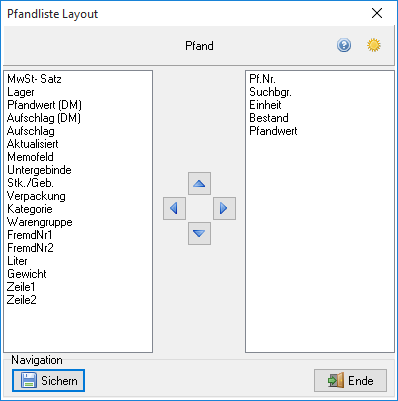Move selected field up with up arrow
This screenshot has height=401, width=398.
[199, 183]
